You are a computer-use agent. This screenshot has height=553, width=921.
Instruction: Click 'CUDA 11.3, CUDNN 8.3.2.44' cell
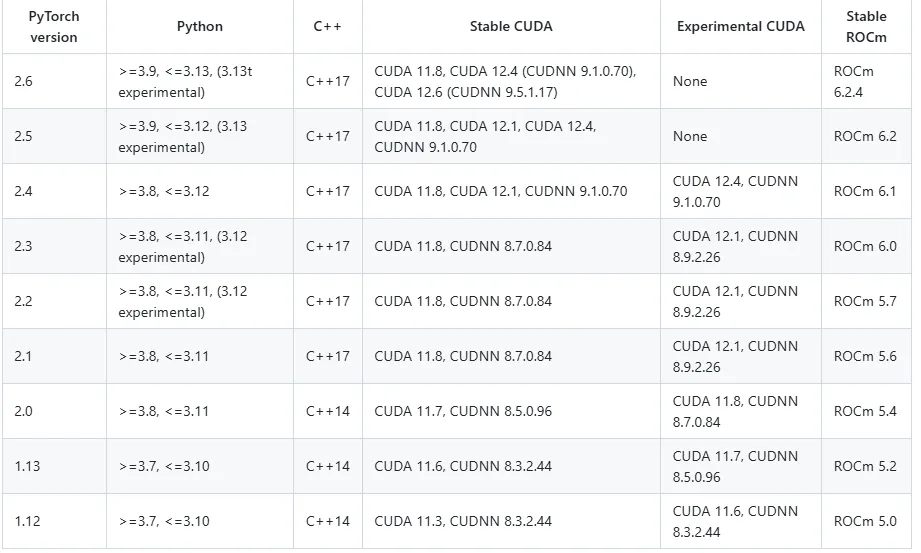511,521
